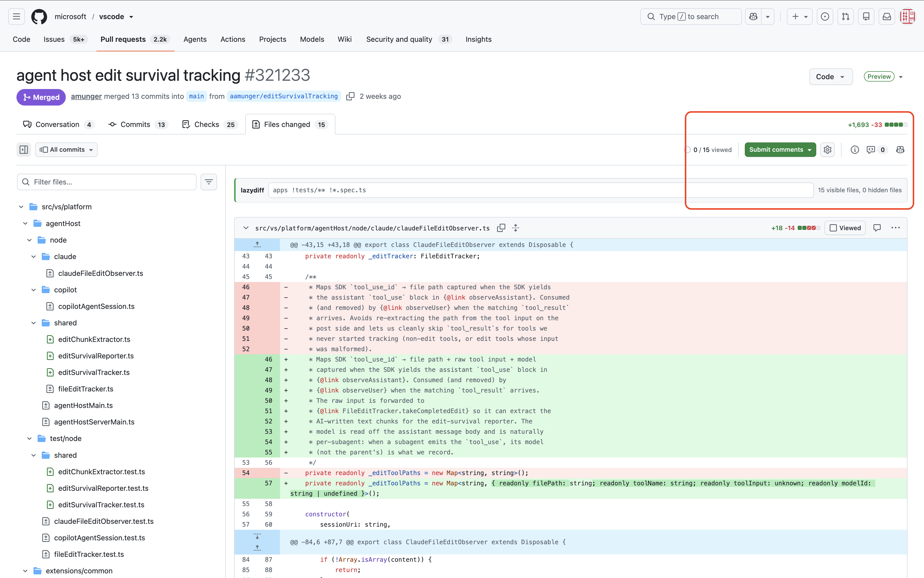Click the 0 / 15 viewed progress

(x=708, y=150)
